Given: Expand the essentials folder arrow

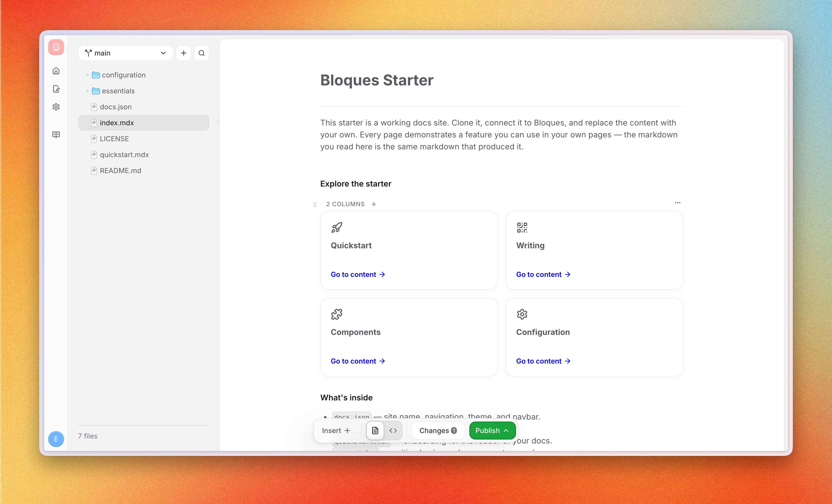Looking at the screenshot, I should pos(87,91).
